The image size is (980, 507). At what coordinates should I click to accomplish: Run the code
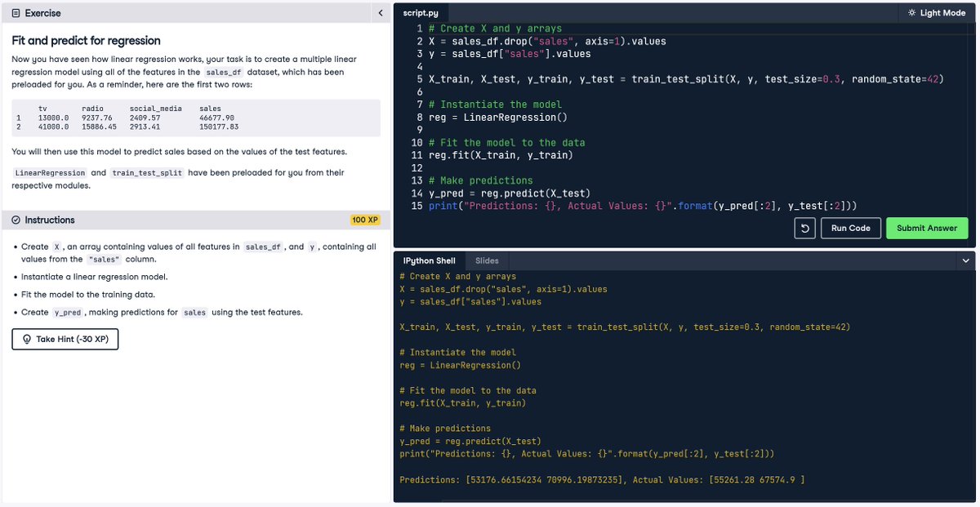850,229
